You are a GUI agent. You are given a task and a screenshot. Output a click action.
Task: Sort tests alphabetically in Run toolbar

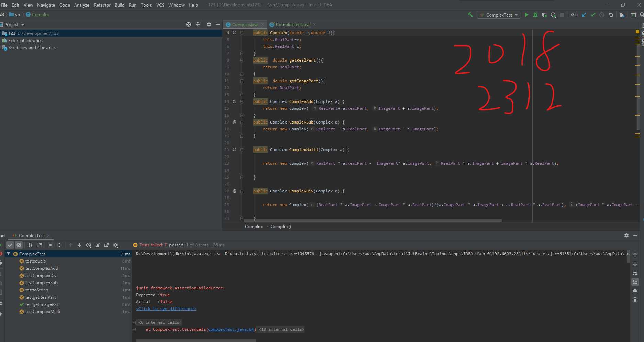30,245
